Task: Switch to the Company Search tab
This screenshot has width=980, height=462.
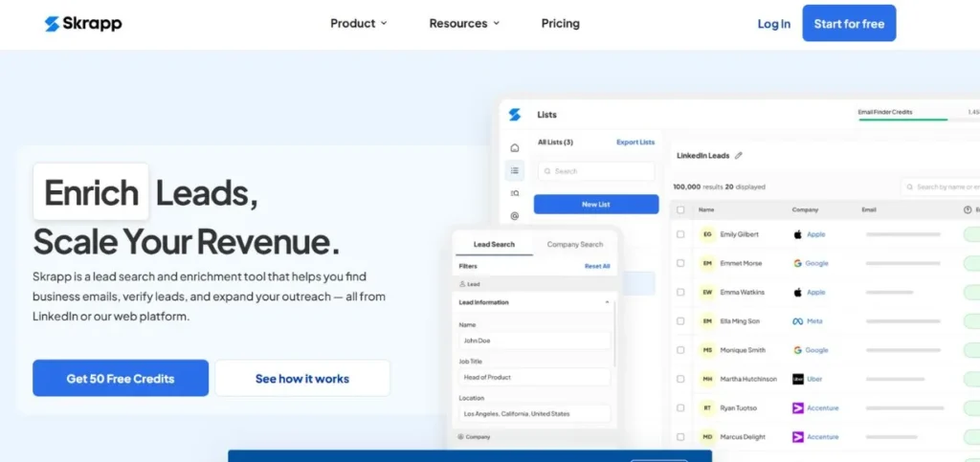Action: click(575, 245)
